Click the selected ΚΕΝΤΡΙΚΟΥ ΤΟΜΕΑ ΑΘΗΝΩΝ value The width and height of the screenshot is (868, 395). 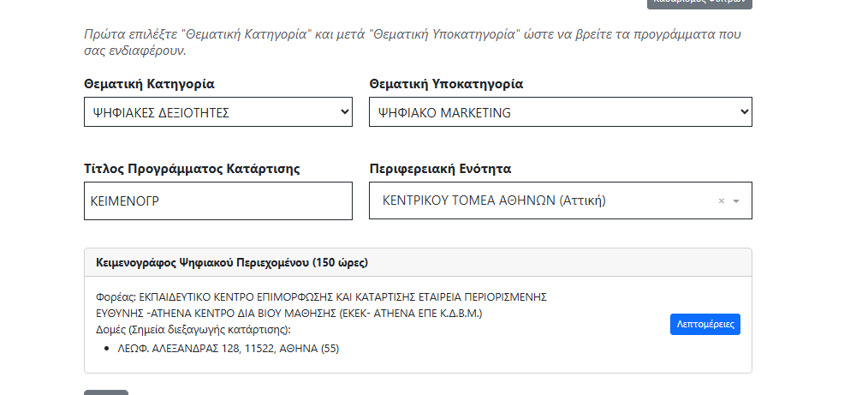[x=495, y=200]
